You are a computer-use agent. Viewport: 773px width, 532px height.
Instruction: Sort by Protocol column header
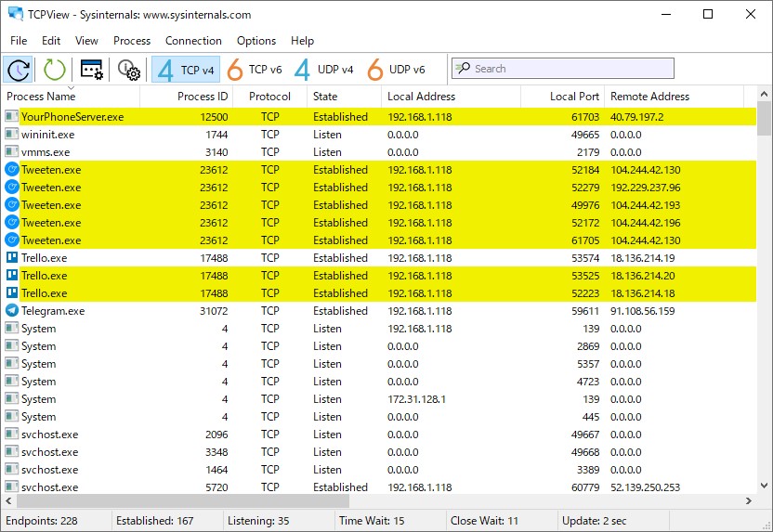[x=270, y=97]
